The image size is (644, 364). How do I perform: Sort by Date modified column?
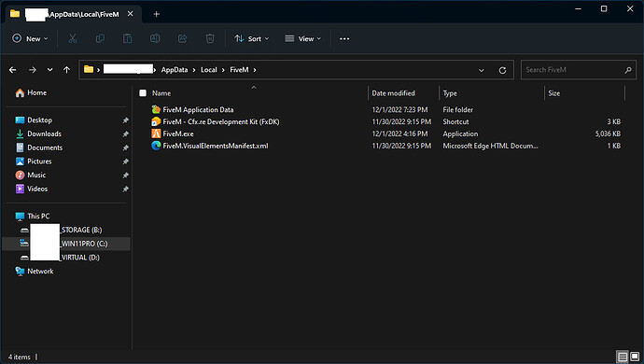(x=393, y=93)
